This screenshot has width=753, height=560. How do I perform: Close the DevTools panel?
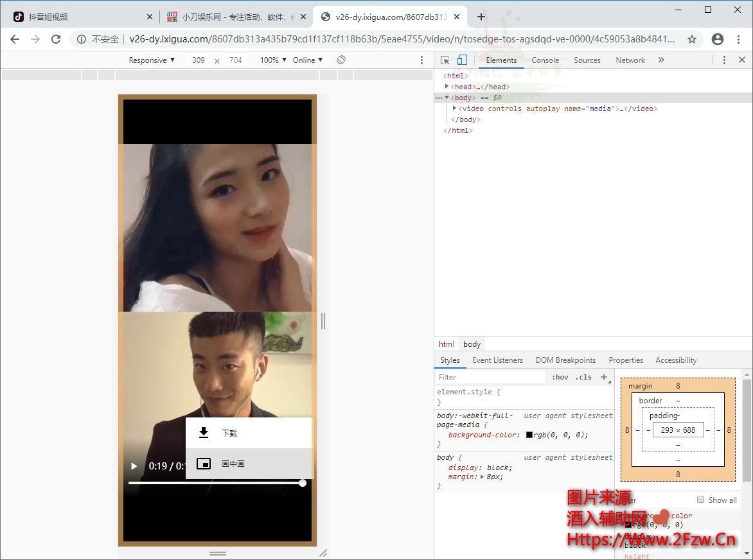tap(742, 60)
